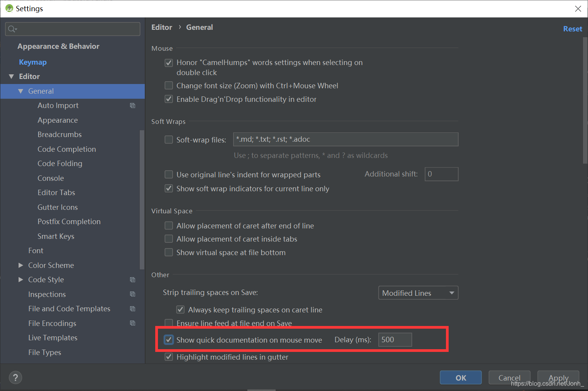Open Code Folding settings
This screenshot has height=391, width=588.
pos(60,164)
